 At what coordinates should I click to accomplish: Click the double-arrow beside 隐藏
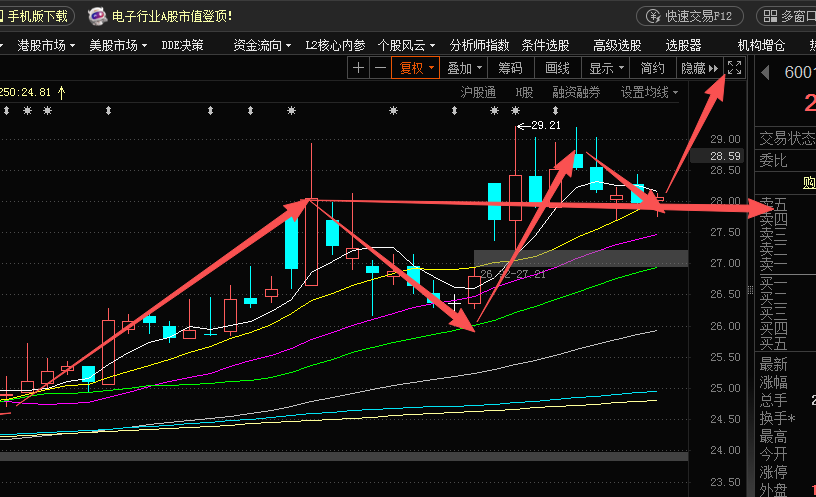click(713, 68)
